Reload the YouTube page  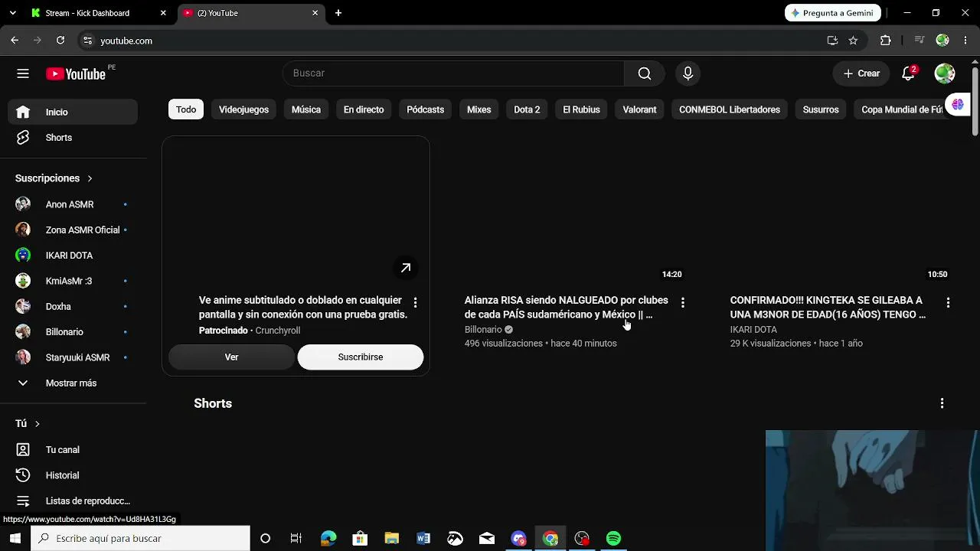(x=60, y=41)
